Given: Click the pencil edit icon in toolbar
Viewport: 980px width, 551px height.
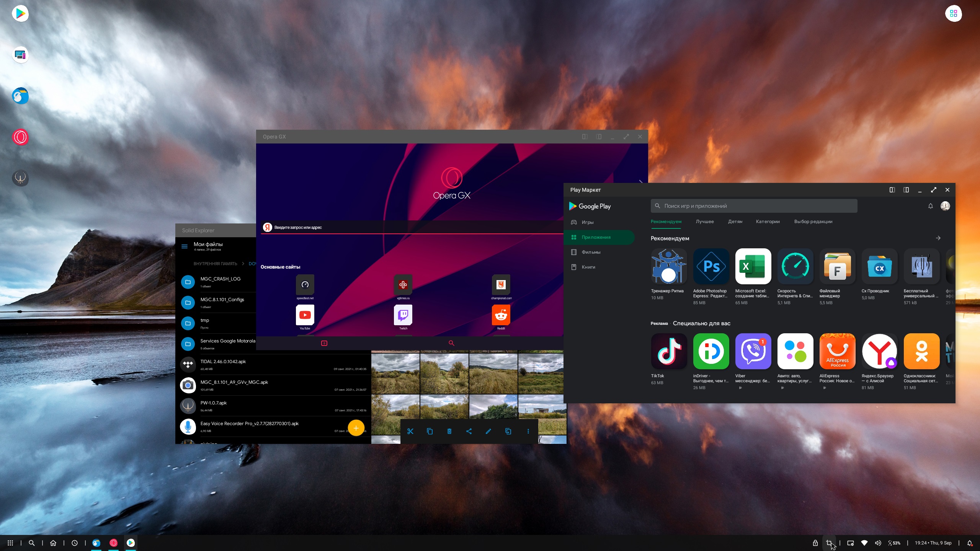Looking at the screenshot, I should click(x=488, y=431).
